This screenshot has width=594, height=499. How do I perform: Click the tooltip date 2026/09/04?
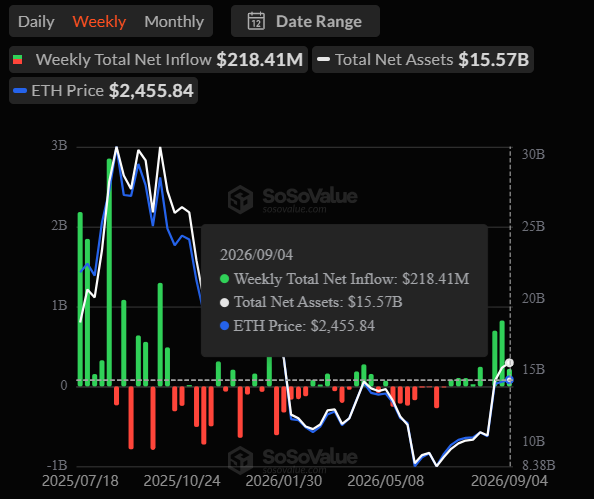[x=256, y=255]
